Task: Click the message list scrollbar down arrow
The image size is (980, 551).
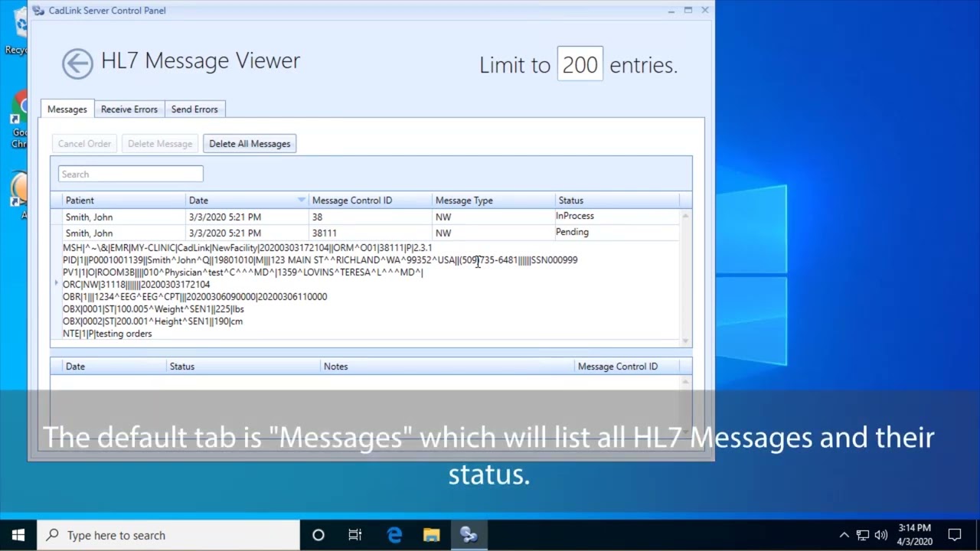Action: coord(685,341)
